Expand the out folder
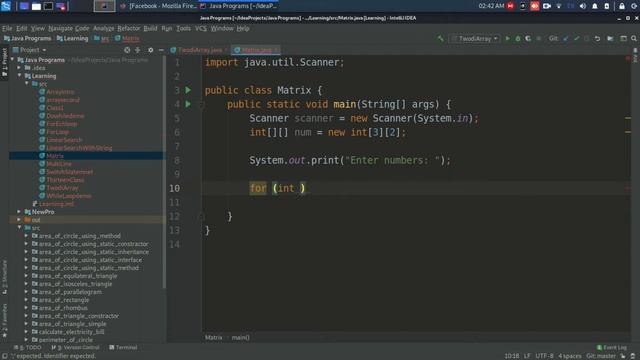 (19, 220)
